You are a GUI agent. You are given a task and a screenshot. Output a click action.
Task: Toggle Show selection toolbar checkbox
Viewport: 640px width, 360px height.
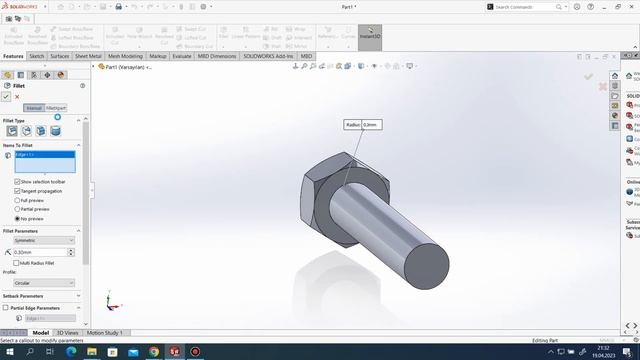click(x=17, y=181)
